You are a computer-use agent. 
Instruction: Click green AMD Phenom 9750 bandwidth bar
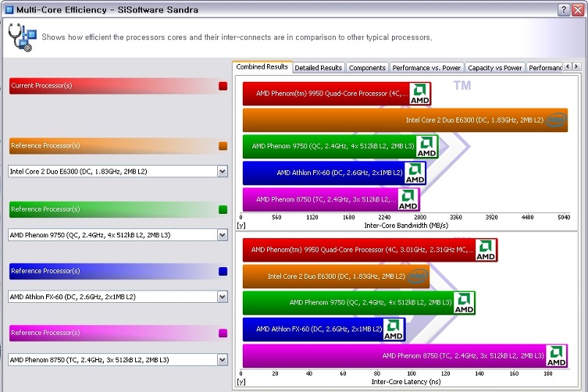pos(340,147)
